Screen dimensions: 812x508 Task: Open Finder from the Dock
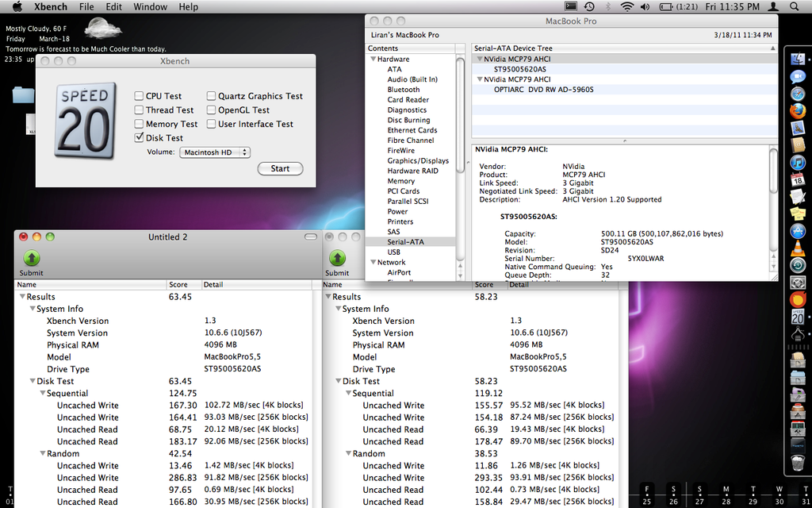[798, 60]
